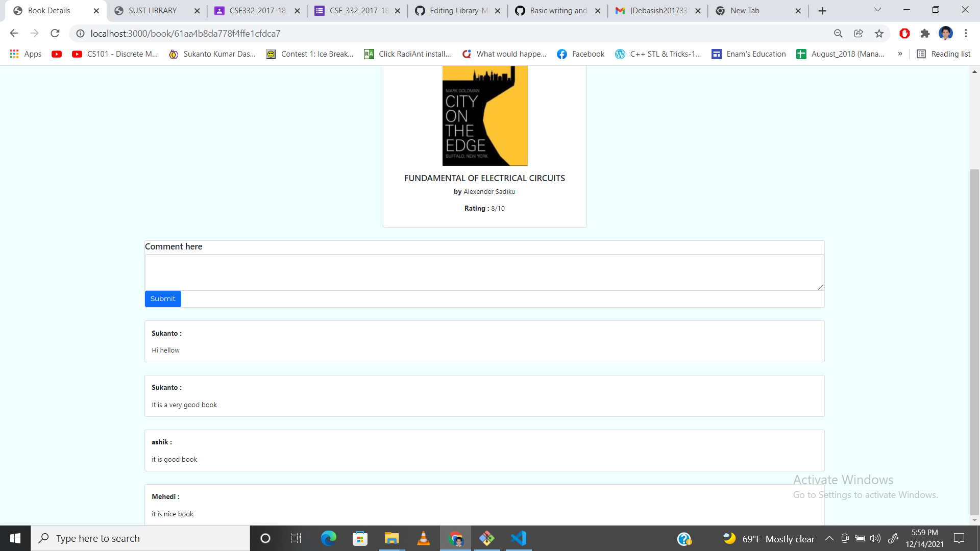980x551 pixels.
Task: Click the City on the Edge cover
Action: (x=484, y=115)
